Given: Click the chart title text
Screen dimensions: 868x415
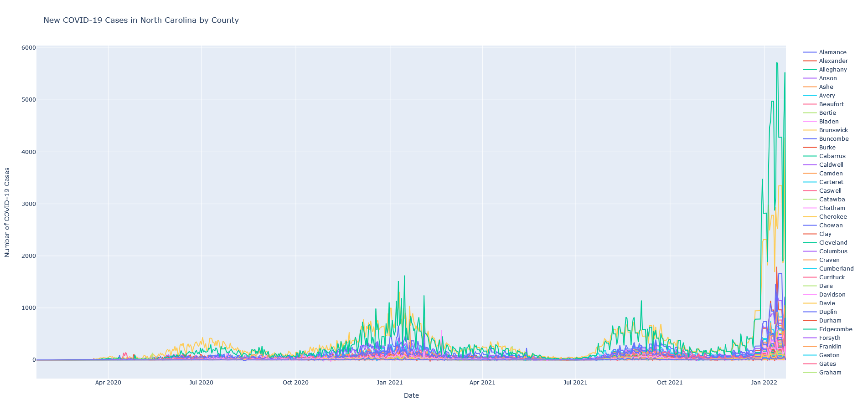Looking at the screenshot, I should pyautogui.click(x=141, y=20).
